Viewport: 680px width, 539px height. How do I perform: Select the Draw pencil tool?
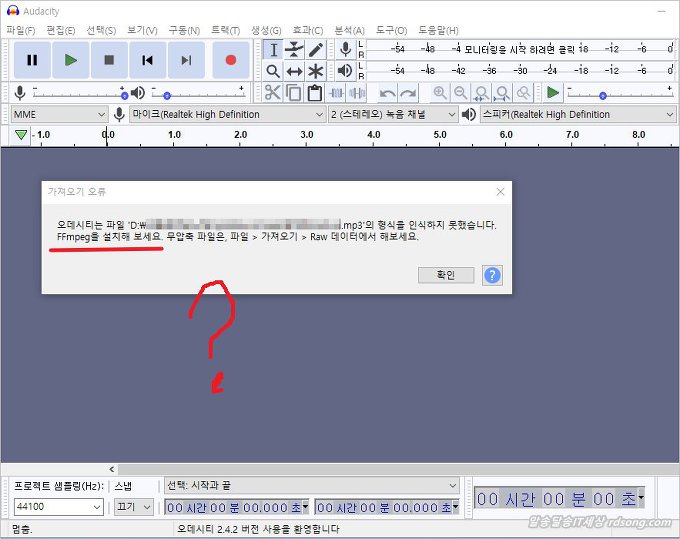click(316, 49)
